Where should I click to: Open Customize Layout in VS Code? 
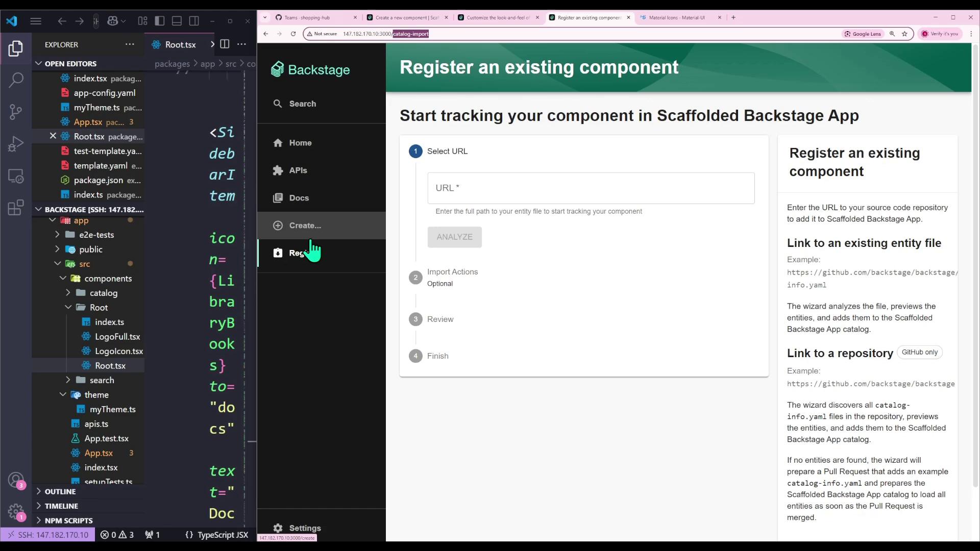coord(142,21)
